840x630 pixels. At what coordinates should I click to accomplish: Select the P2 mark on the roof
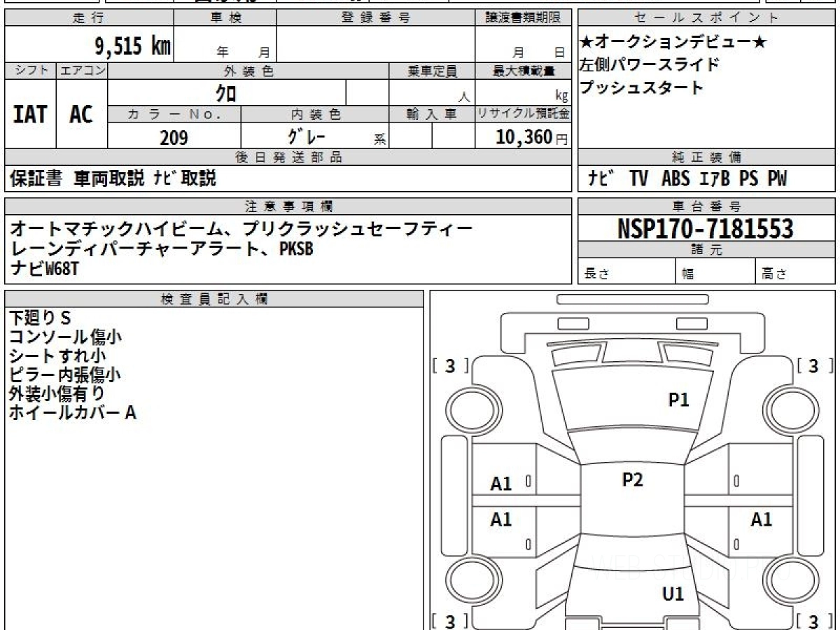pyautogui.click(x=632, y=479)
